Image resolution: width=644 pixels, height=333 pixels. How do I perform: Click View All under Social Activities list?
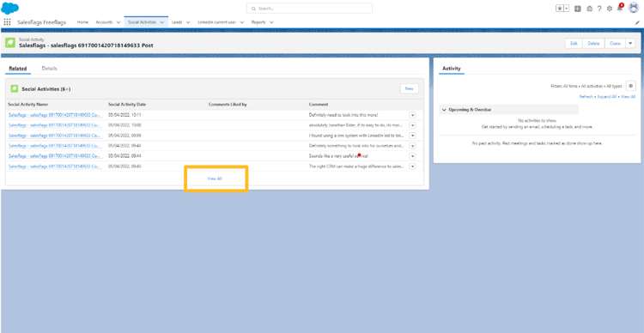(x=215, y=179)
